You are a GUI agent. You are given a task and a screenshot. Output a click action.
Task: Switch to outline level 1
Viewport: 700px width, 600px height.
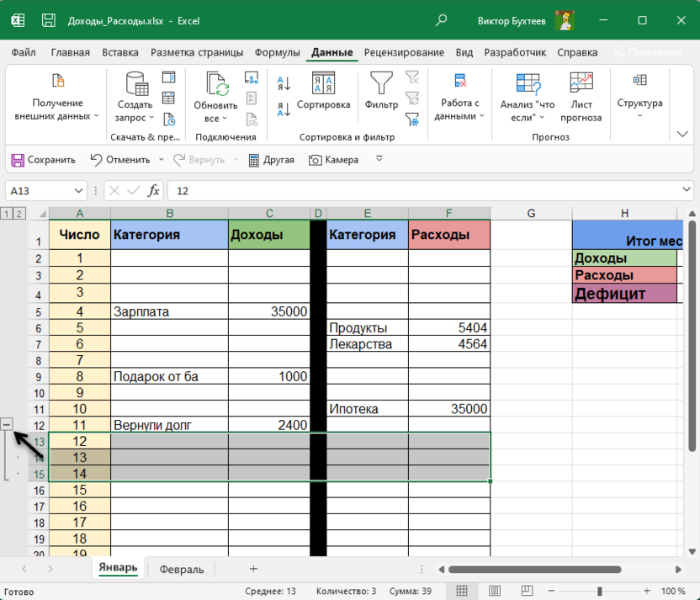7,214
